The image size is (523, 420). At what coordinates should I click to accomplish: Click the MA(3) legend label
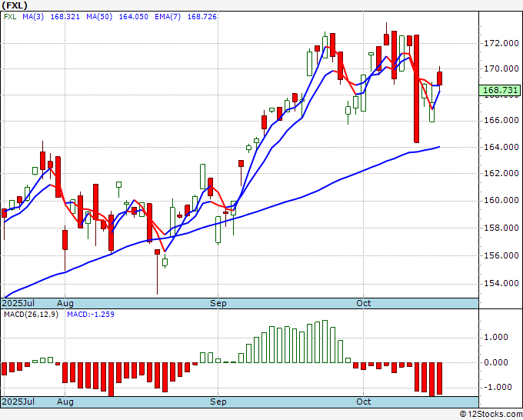pyautogui.click(x=33, y=17)
